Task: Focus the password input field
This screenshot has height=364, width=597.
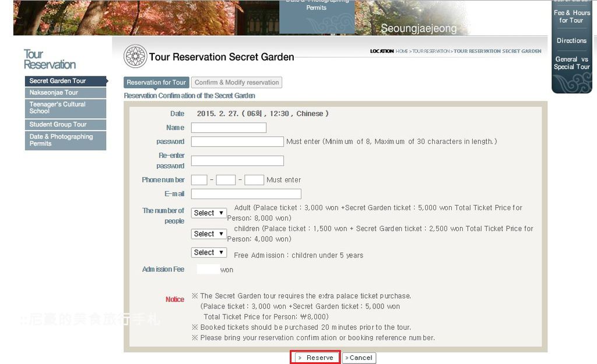Action: (x=237, y=142)
